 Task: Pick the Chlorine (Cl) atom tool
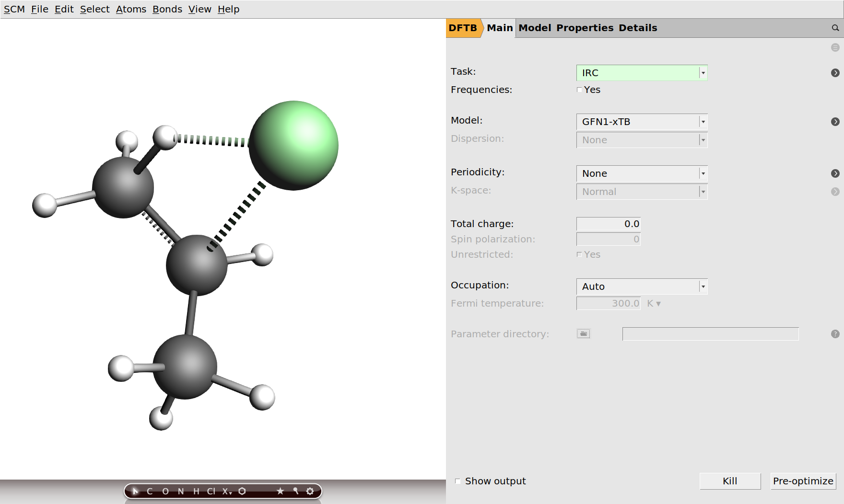click(211, 491)
